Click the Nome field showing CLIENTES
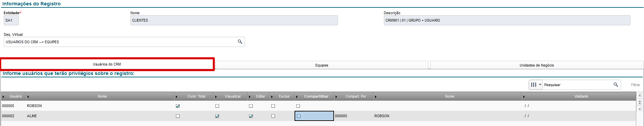644x126 pixels. [x=234, y=20]
